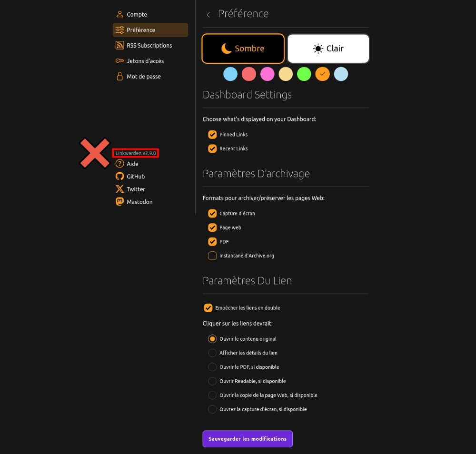The height and width of the screenshot is (454, 476).
Task: Select the Sombre dark theme
Action: 243,49
